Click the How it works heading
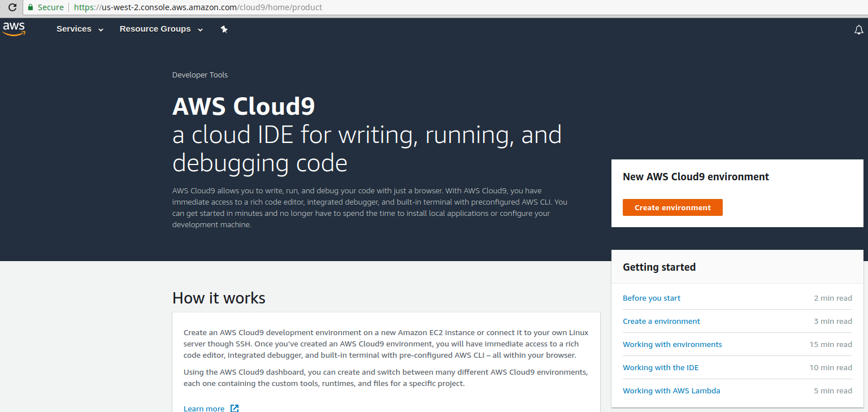This screenshot has height=412, width=868. click(219, 298)
